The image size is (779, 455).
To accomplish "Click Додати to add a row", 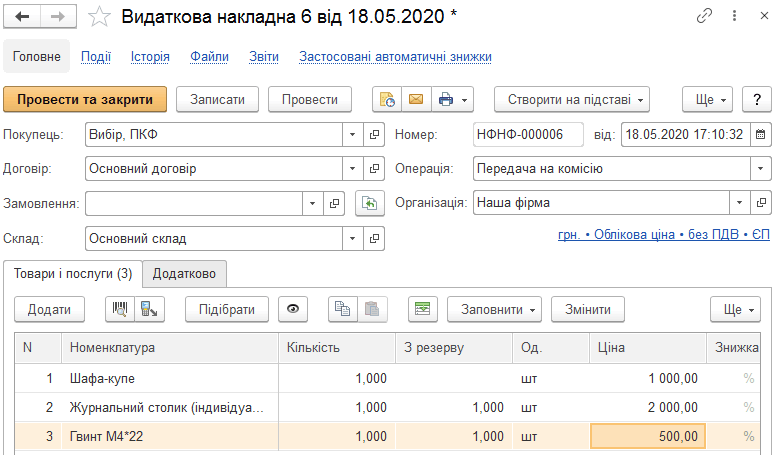I will tap(49, 309).
